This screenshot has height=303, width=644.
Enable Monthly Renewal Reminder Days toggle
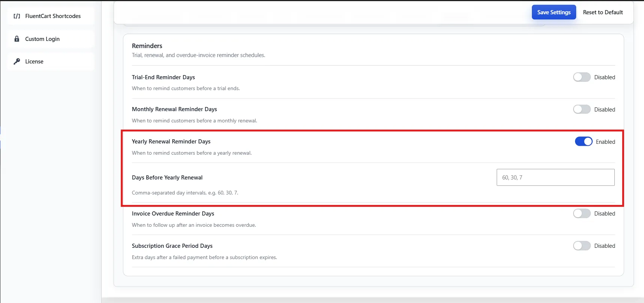pos(582,109)
